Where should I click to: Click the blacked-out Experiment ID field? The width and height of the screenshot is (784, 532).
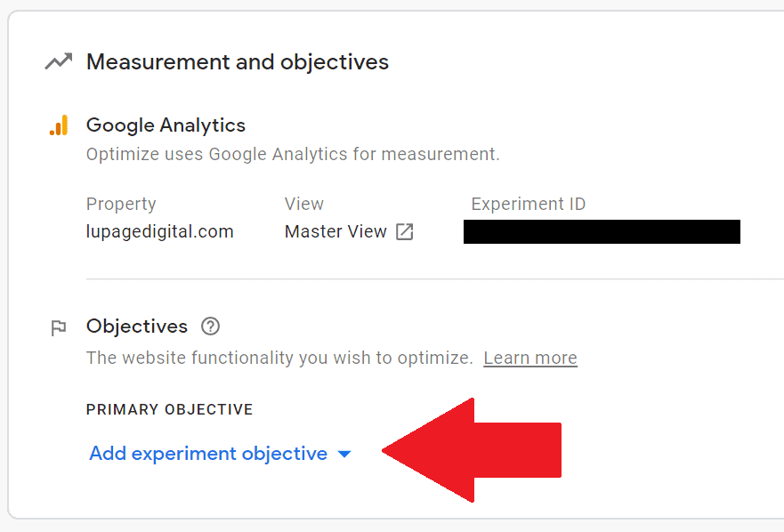tap(602, 231)
